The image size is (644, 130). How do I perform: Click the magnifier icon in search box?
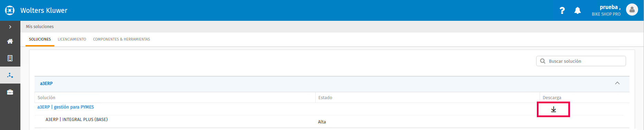(x=543, y=61)
